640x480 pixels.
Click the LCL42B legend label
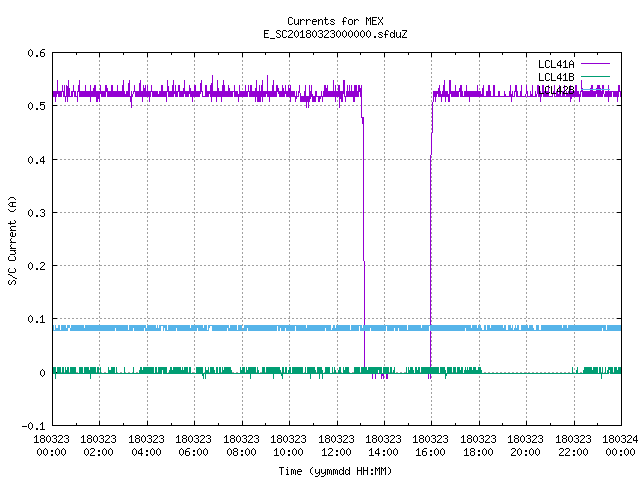(556, 90)
